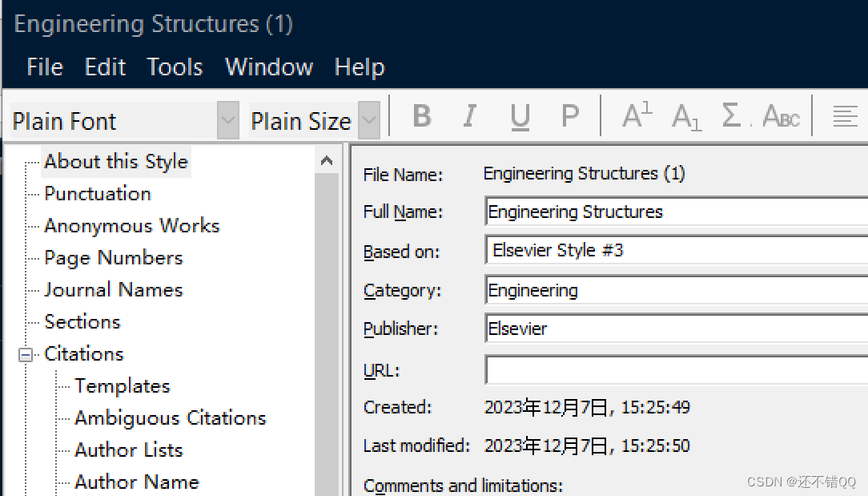Click the text alignment icon

[845, 116]
